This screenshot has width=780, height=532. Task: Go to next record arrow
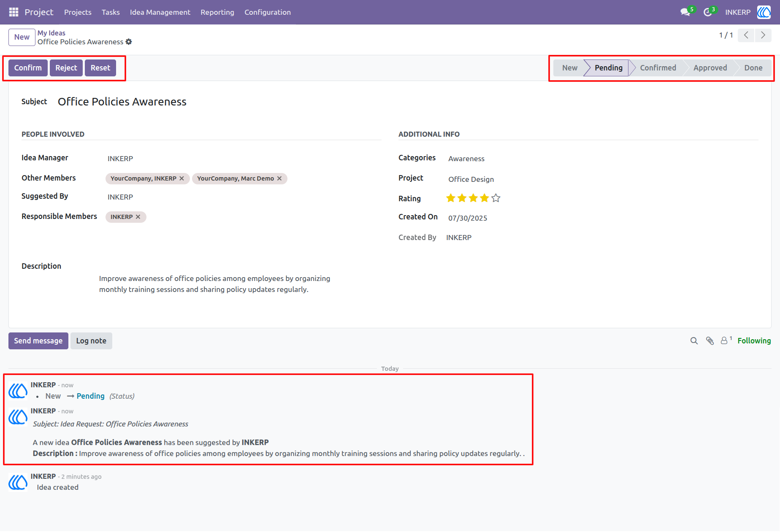coord(763,35)
